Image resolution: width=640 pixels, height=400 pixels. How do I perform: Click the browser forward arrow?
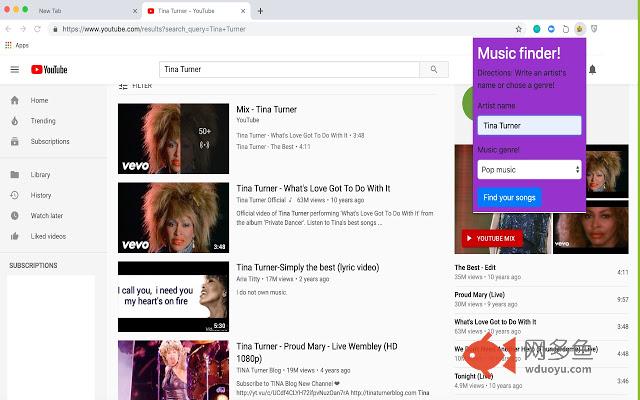pos(23,29)
